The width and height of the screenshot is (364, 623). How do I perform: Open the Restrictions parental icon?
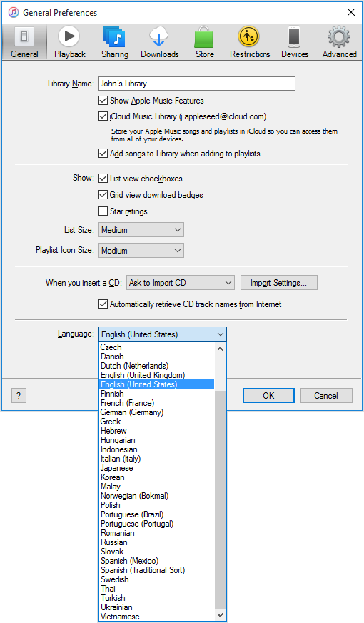(249, 36)
